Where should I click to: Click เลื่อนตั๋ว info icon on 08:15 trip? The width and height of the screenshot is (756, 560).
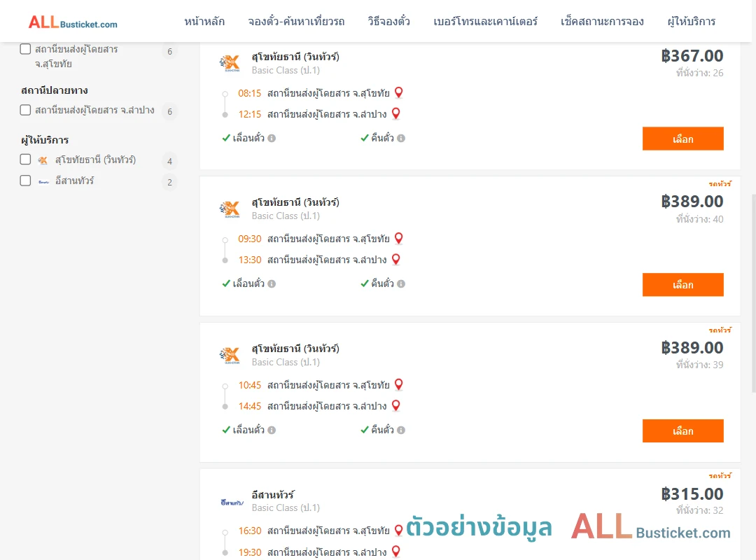click(x=272, y=139)
